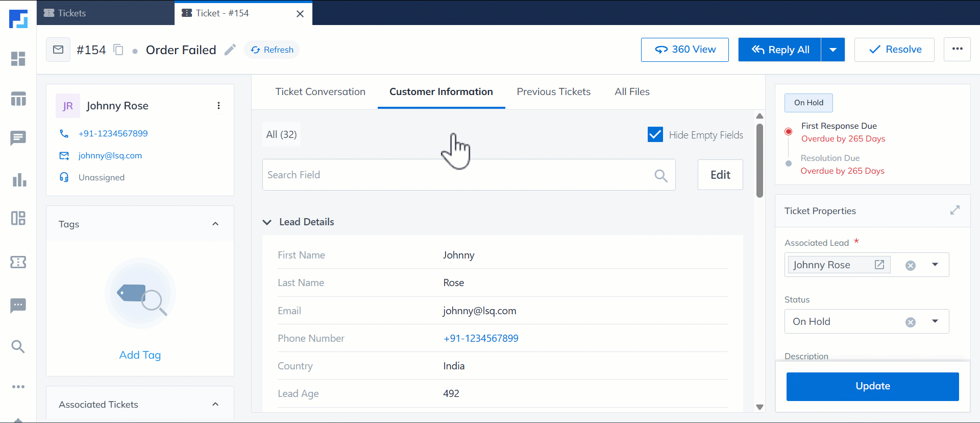Switch to Ticket Conversation tab
Image resolution: width=980 pixels, height=423 pixels.
[320, 92]
